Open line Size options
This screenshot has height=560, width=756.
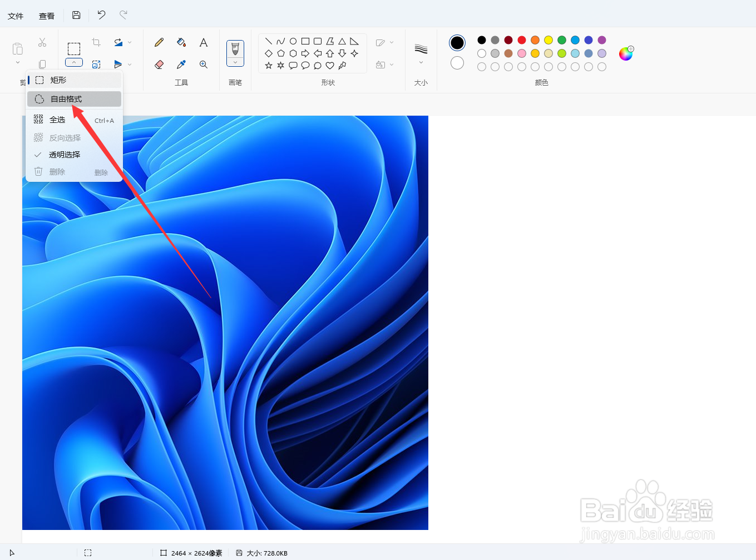pyautogui.click(x=421, y=53)
